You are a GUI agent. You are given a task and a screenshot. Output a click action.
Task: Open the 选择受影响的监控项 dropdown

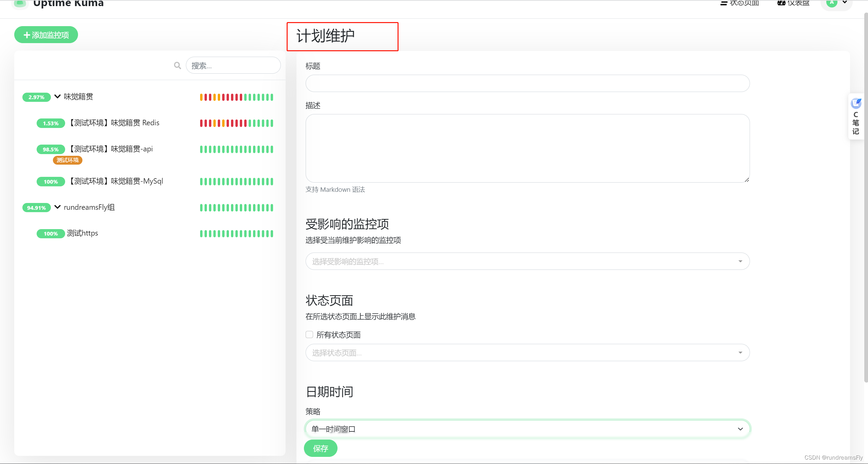coord(527,261)
